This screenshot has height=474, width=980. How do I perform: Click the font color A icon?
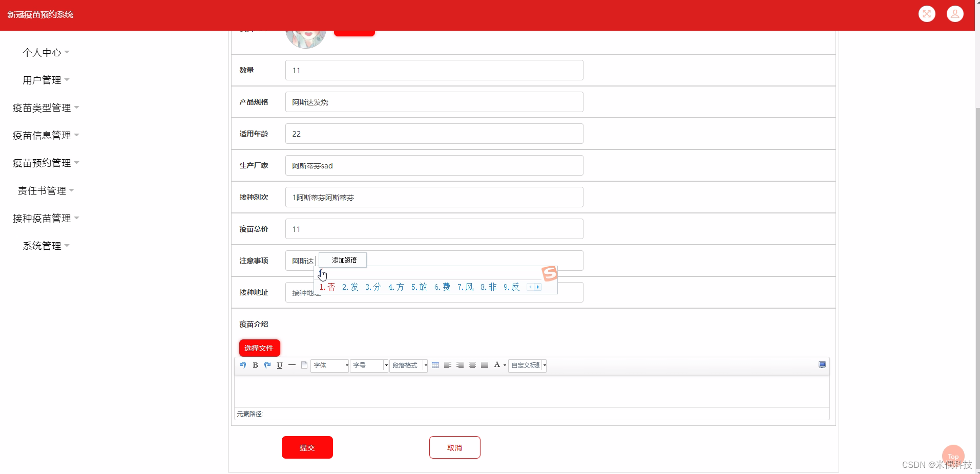coord(496,365)
